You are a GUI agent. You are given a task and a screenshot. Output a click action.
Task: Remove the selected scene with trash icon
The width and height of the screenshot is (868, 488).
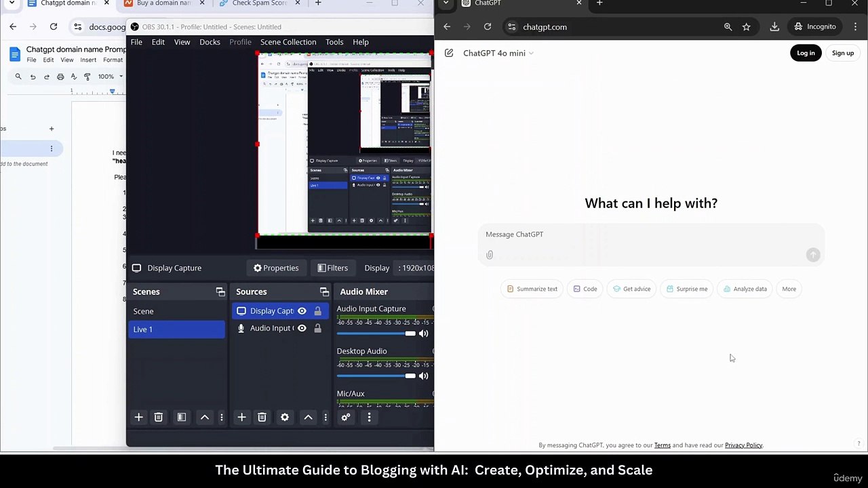pos(158,418)
